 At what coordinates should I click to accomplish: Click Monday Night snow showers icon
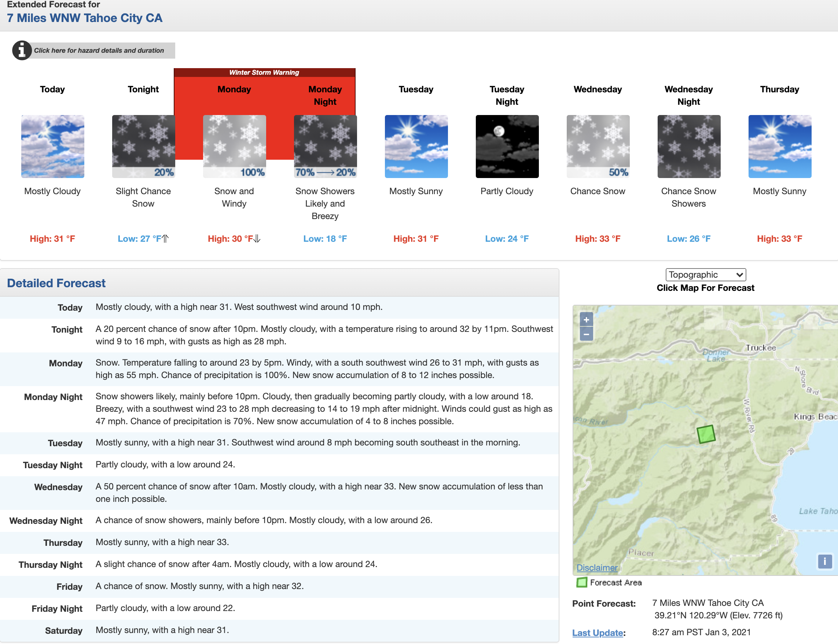(325, 147)
